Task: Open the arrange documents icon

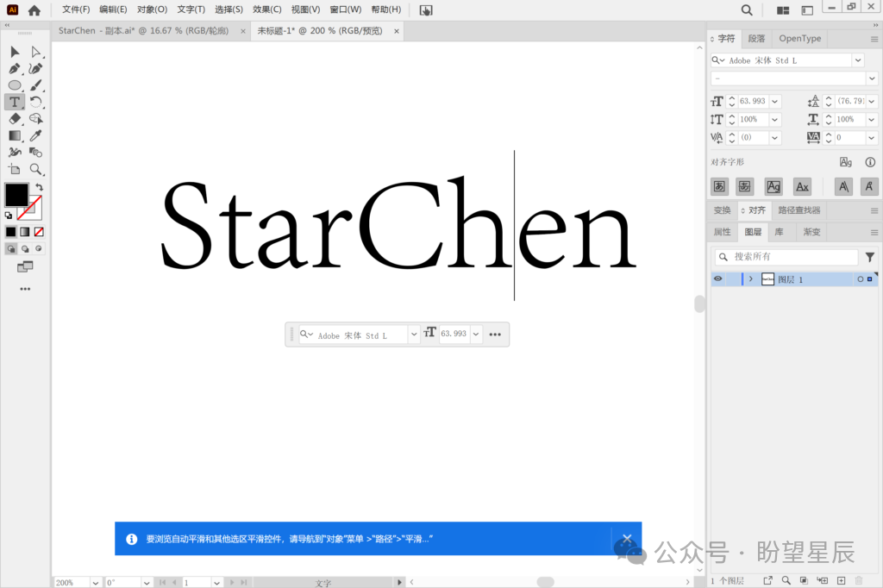Action: coord(783,10)
